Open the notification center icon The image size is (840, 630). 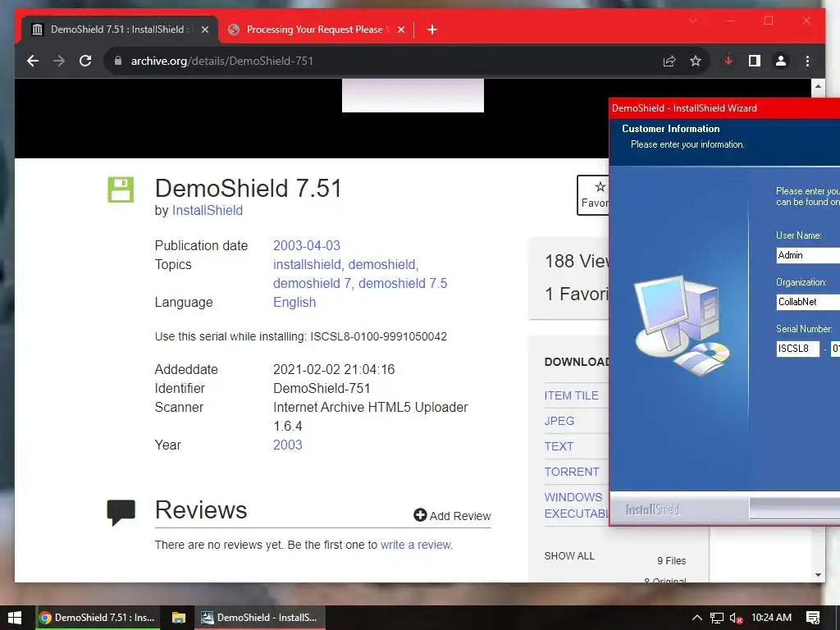(813, 618)
